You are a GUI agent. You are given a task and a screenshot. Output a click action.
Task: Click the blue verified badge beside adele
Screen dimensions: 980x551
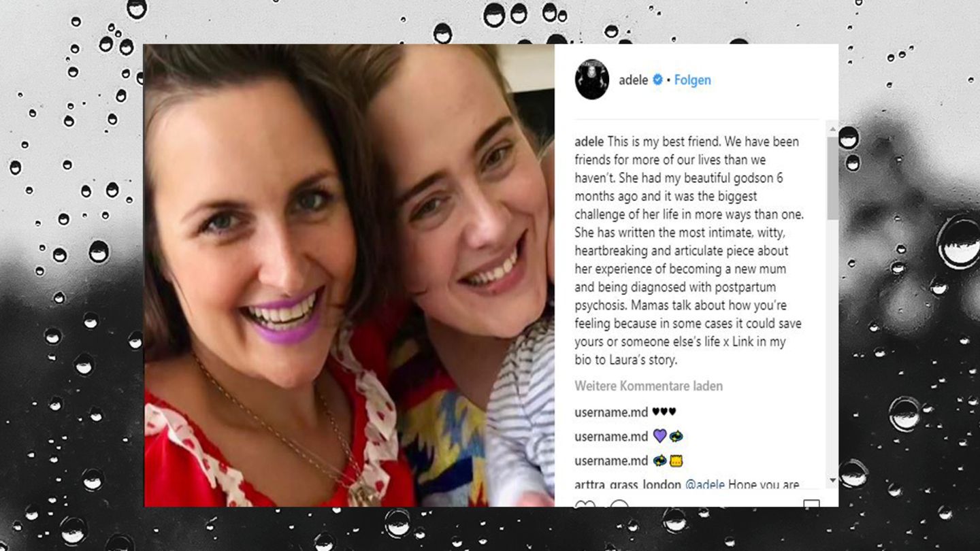[657, 80]
